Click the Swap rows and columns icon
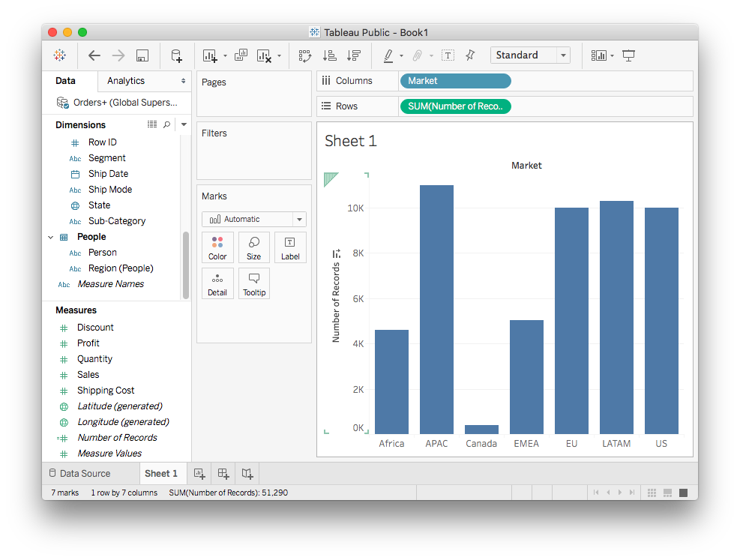The height and width of the screenshot is (560, 740). pyautogui.click(x=304, y=55)
